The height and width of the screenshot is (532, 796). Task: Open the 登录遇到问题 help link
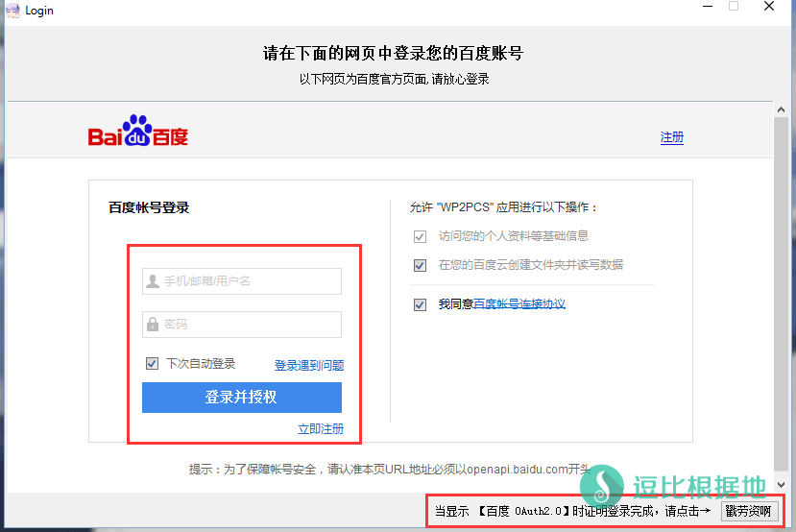[x=309, y=365]
